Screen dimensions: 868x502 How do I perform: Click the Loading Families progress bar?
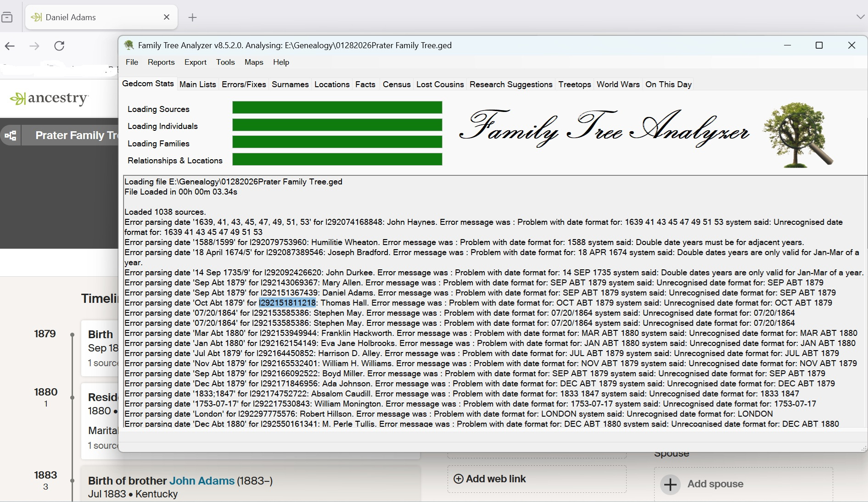(x=337, y=142)
